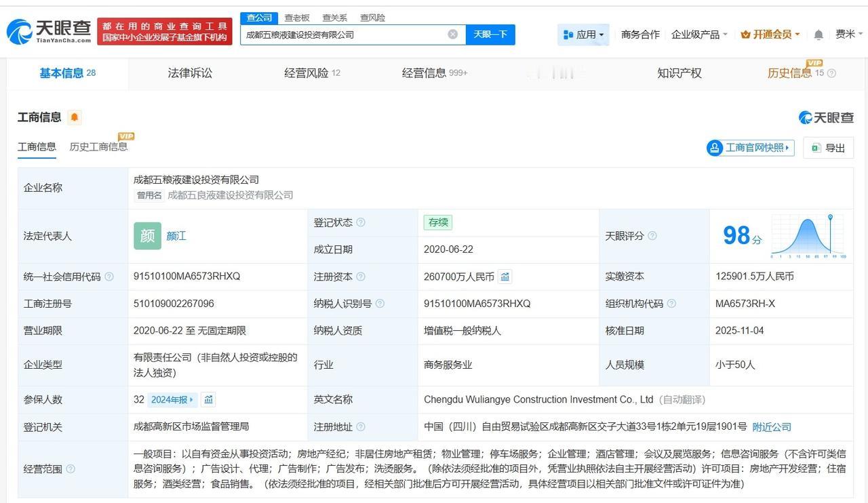The height and width of the screenshot is (503, 868).
Task: Click staff size value 小于50人
Action: tap(735, 365)
